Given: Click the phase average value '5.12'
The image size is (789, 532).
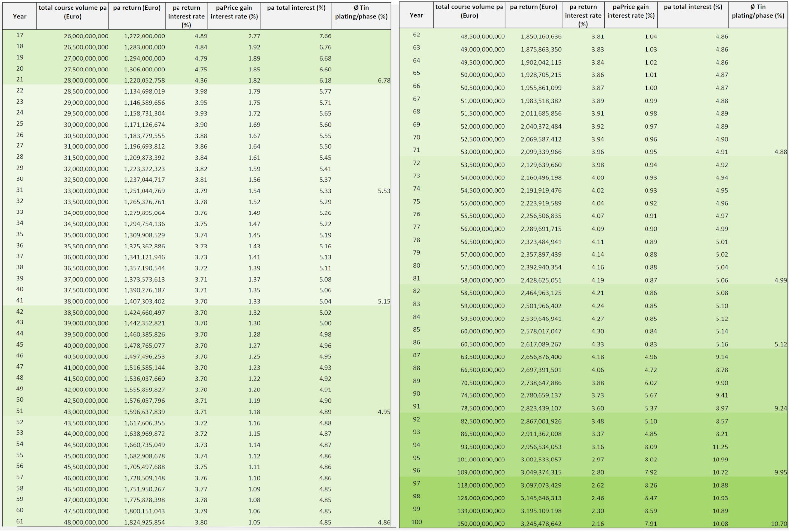Looking at the screenshot, I should tap(781, 344).
